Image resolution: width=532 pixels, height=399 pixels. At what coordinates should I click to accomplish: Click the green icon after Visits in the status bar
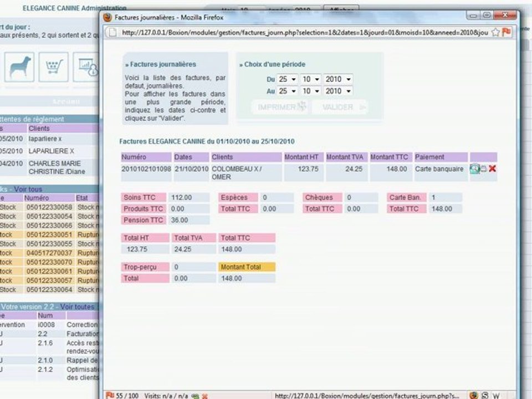[x=195, y=396]
